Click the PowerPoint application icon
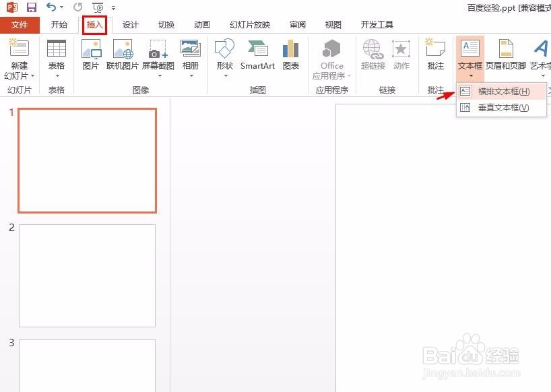Screen dimensions: 551x392 tap(12, 7)
